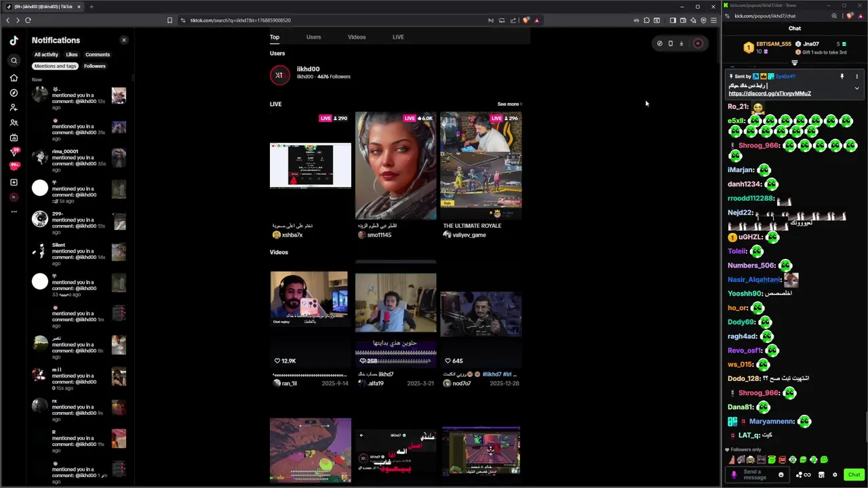Open xshba7x live stream thumbnail
The height and width of the screenshot is (488, 868).
pyautogui.click(x=311, y=165)
